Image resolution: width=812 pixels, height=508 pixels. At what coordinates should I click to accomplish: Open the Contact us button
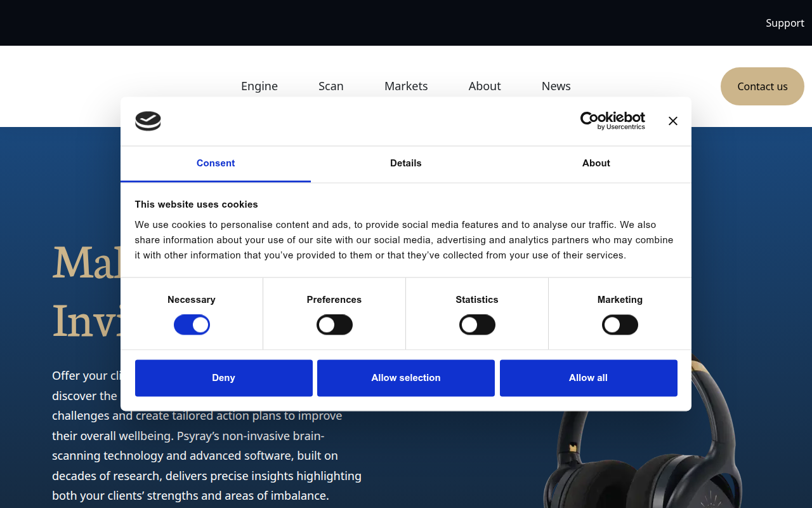click(763, 86)
